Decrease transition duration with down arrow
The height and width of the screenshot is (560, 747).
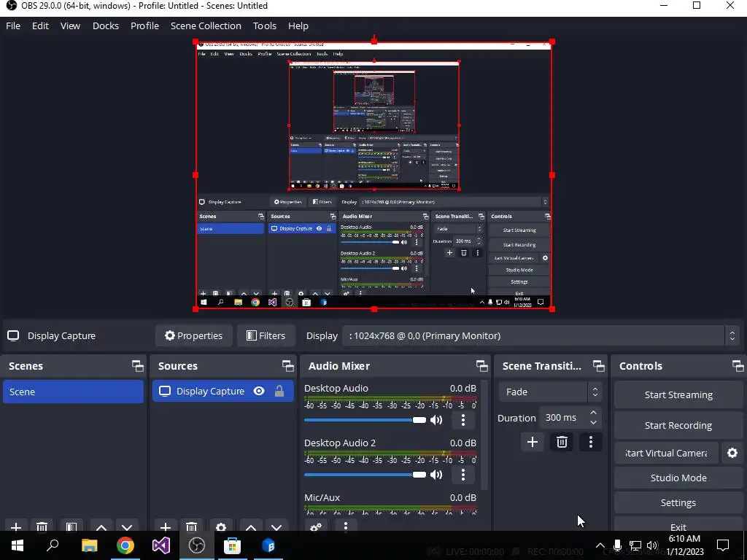click(593, 422)
